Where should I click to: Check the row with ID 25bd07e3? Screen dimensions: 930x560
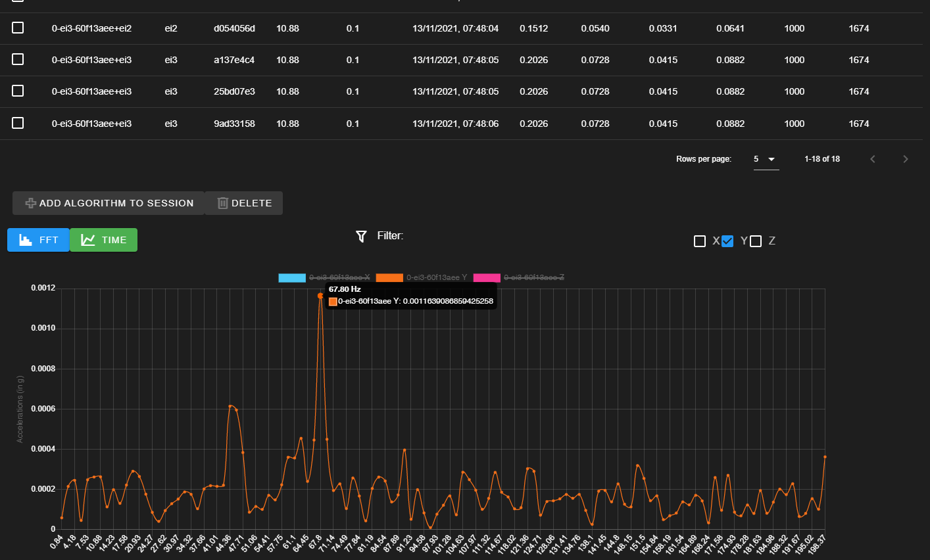18,91
